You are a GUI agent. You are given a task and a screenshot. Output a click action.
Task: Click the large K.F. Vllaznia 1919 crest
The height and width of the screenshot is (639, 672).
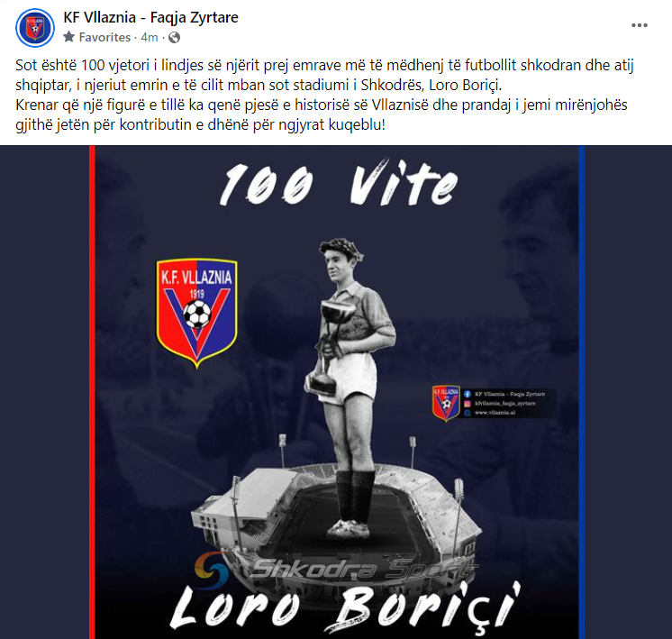click(x=196, y=313)
